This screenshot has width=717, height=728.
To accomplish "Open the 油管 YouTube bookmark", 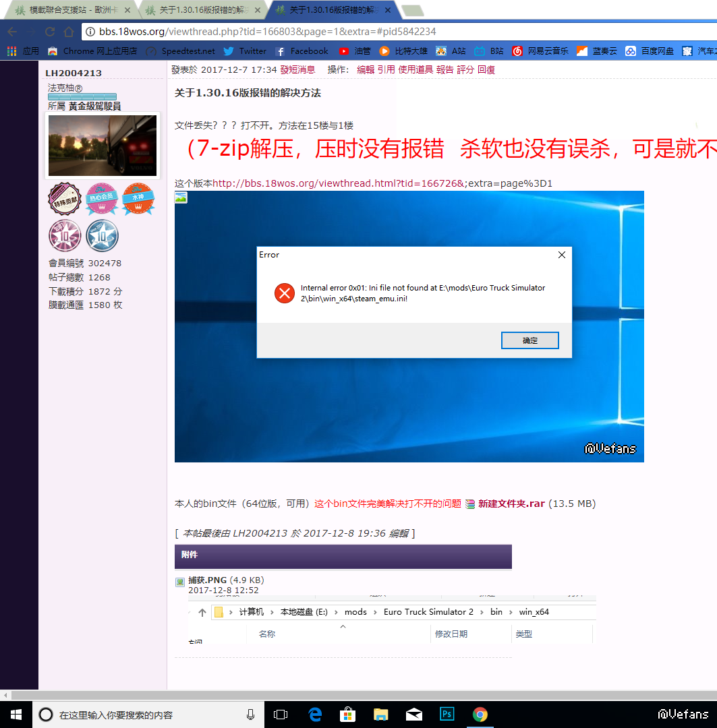I will click(355, 51).
